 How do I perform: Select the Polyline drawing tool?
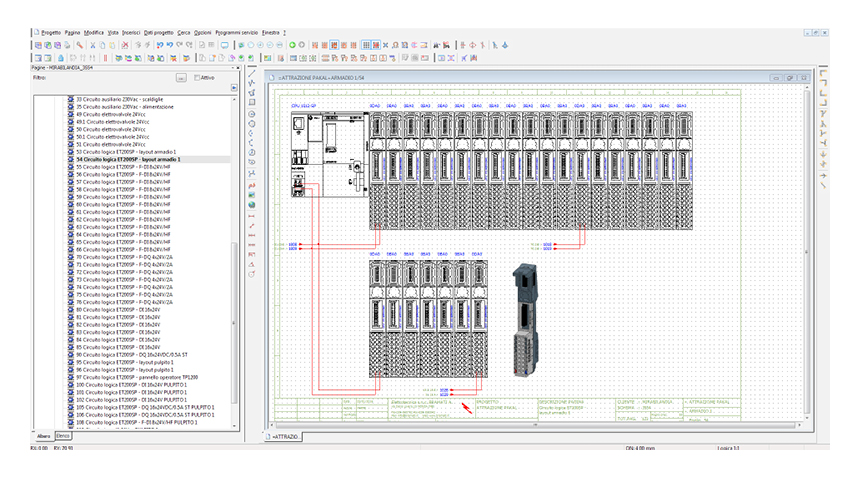click(x=252, y=83)
